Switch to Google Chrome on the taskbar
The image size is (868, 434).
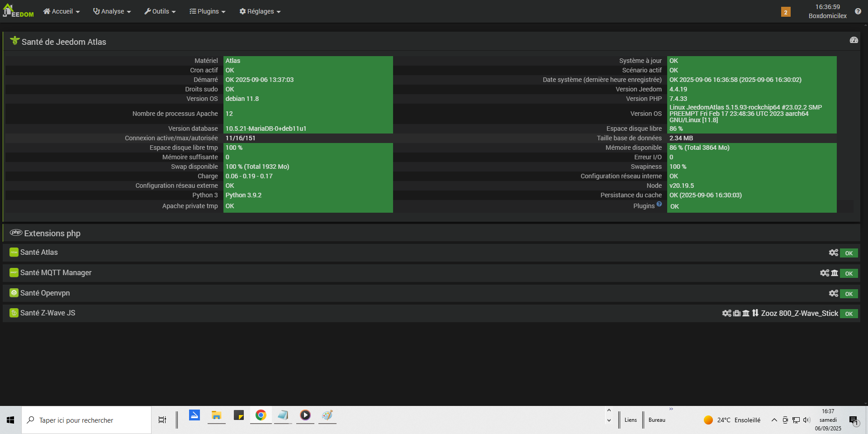click(x=261, y=415)
